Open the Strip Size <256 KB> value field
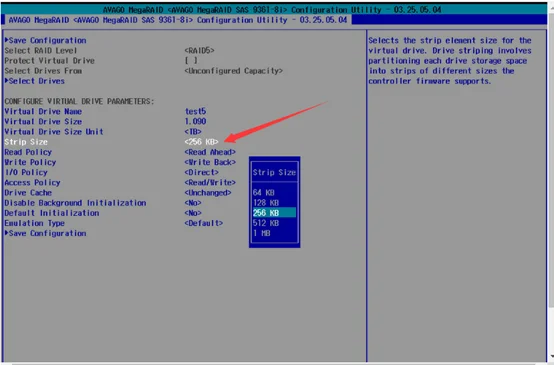 coord(201,142)
